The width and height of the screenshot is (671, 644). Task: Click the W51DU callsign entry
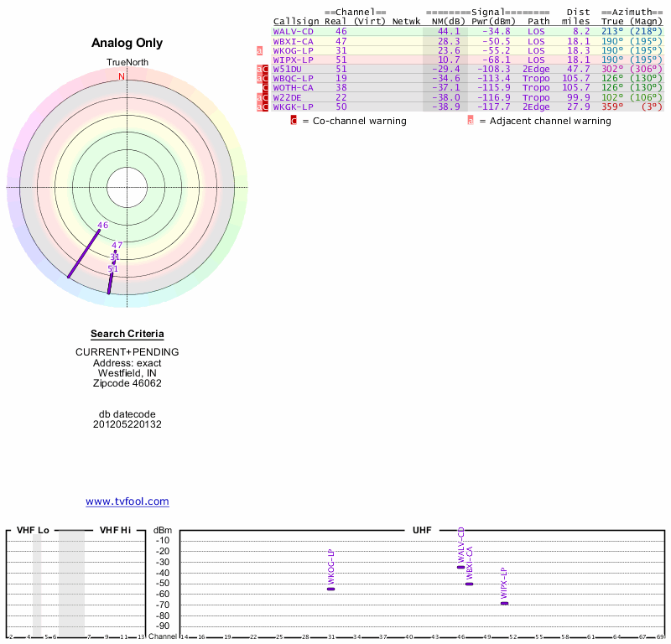pos(287,69)
